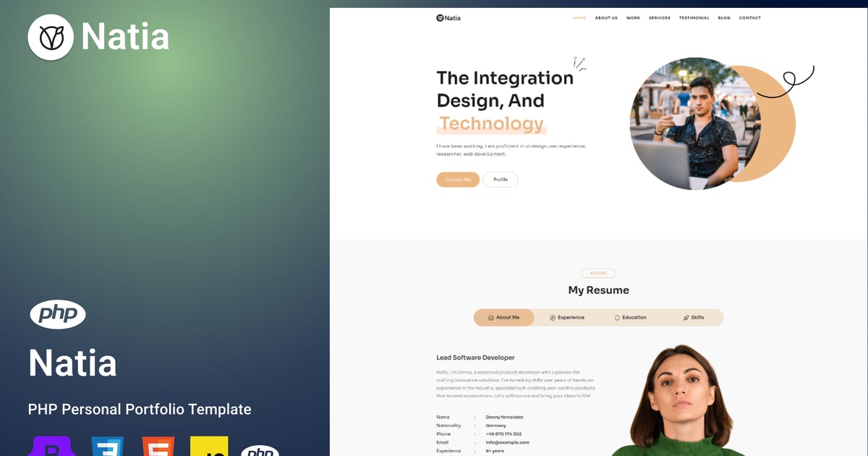Select the Skills resume tab
Viewport: 868px width, 456px height.
[x=693, y=318]
